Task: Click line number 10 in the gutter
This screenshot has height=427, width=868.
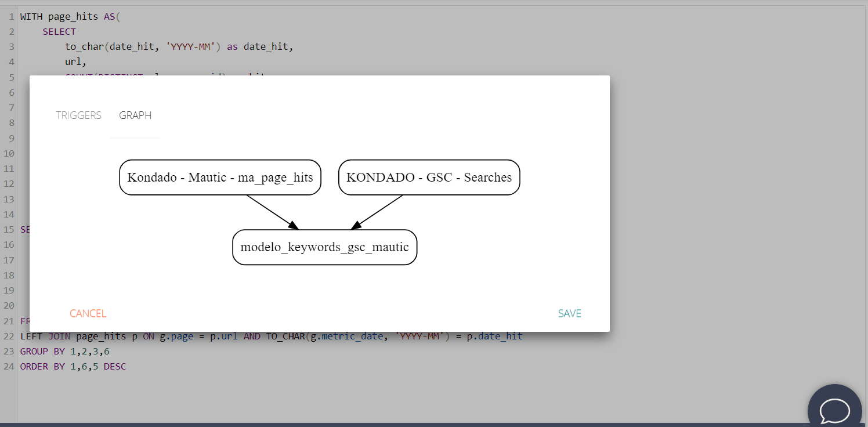Action: pyautogui.click(x=8, y=154)
